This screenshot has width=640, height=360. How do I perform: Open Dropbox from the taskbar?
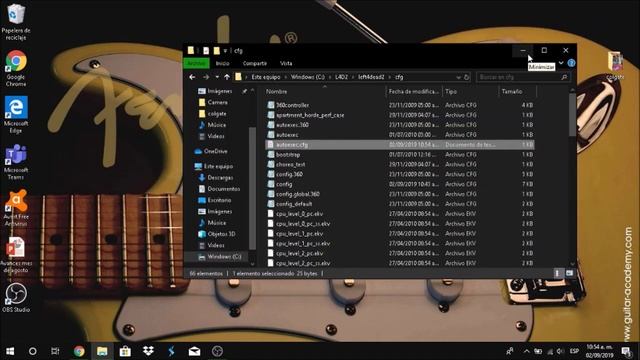point(148,351)
